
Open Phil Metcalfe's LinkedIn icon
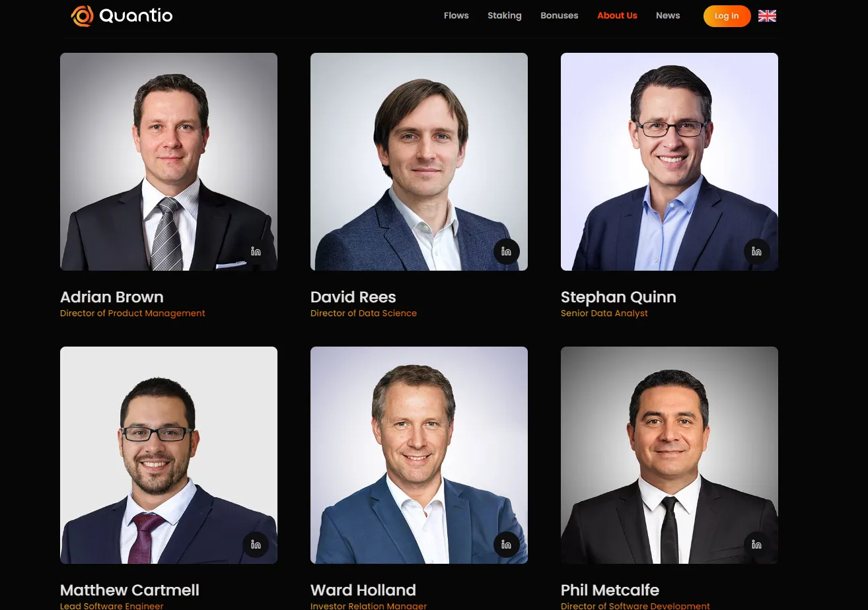(x=757, y=545)
